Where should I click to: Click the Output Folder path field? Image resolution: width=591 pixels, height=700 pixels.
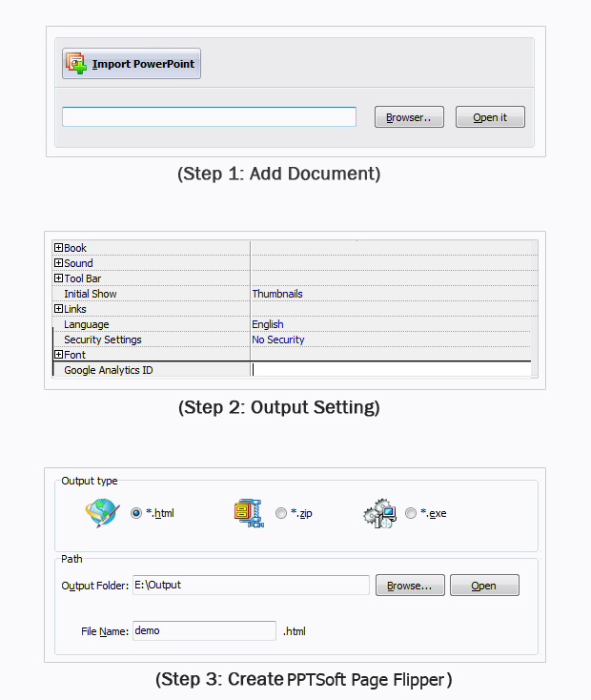251,585
